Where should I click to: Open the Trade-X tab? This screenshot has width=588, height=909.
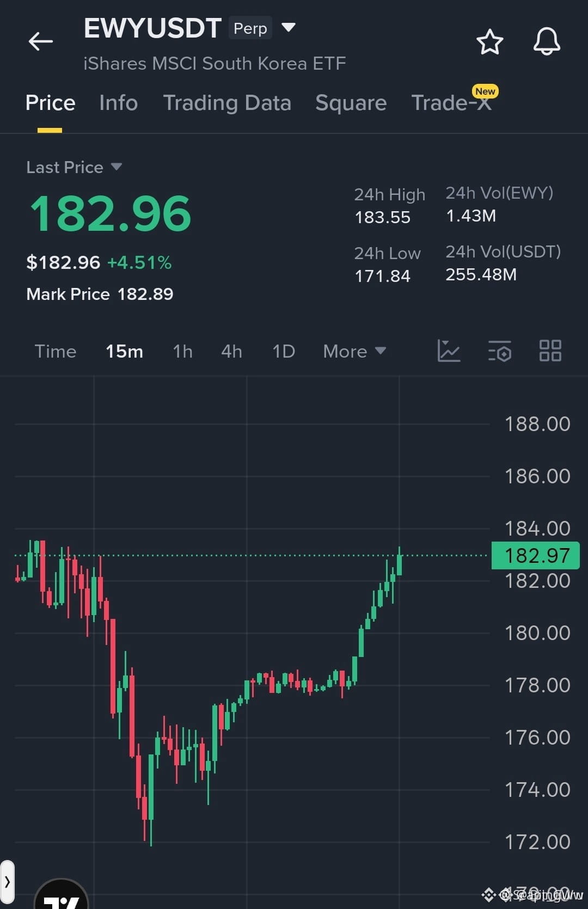(451, 103)
